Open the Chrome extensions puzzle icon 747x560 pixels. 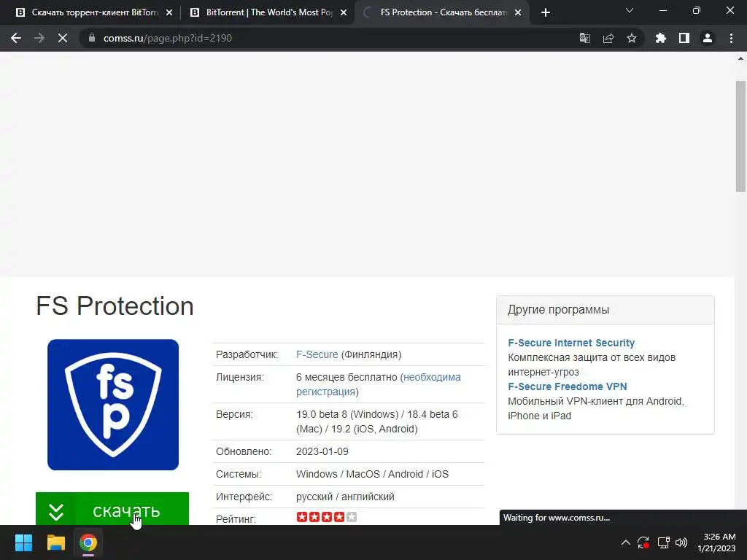click(x=661, y=38)
